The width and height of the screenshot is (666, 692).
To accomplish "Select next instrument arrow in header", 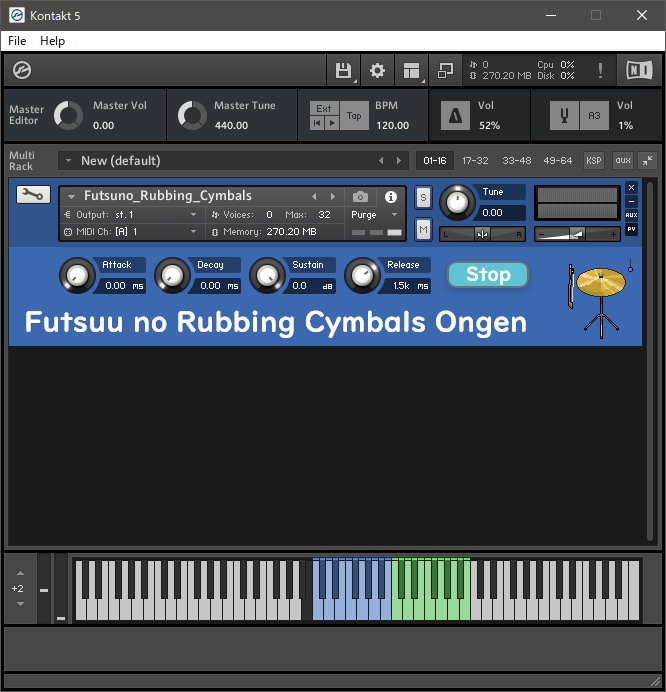I will click(x=333, y=196).
